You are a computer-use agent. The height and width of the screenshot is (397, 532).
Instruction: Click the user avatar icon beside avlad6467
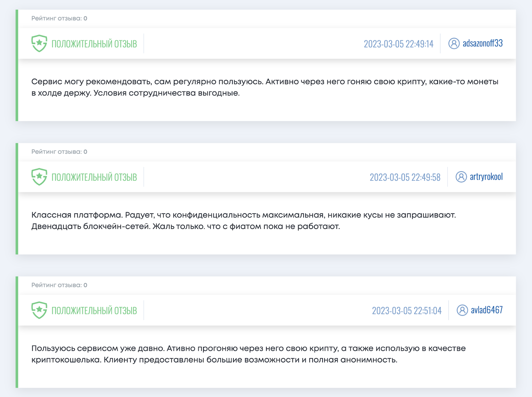[x=462, y=310]
